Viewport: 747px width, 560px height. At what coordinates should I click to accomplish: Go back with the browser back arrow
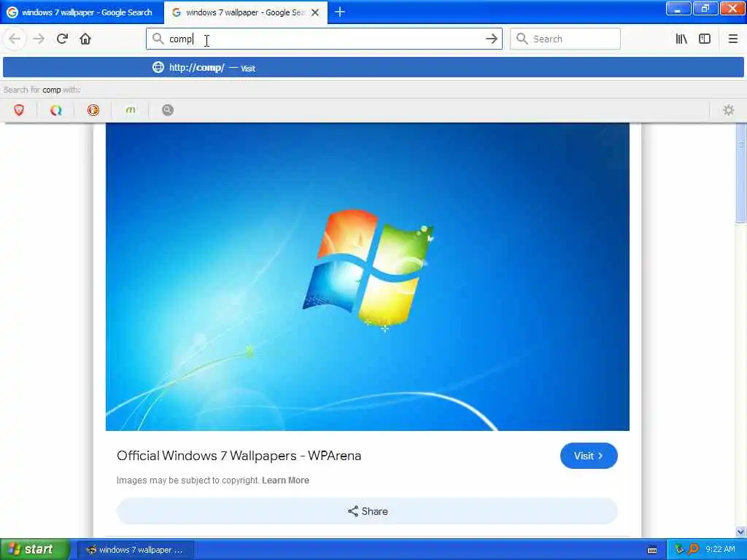pyautogui.click(x=15, y=39)
